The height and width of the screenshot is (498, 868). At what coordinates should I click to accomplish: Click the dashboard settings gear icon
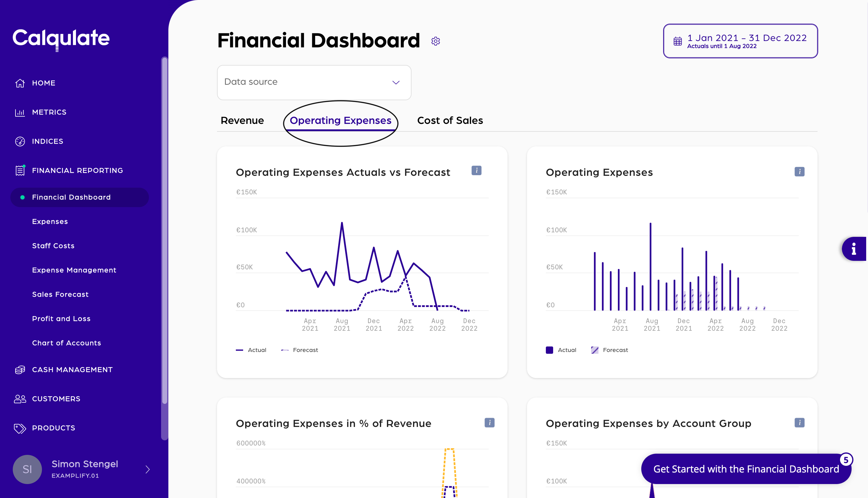(436, 41)
